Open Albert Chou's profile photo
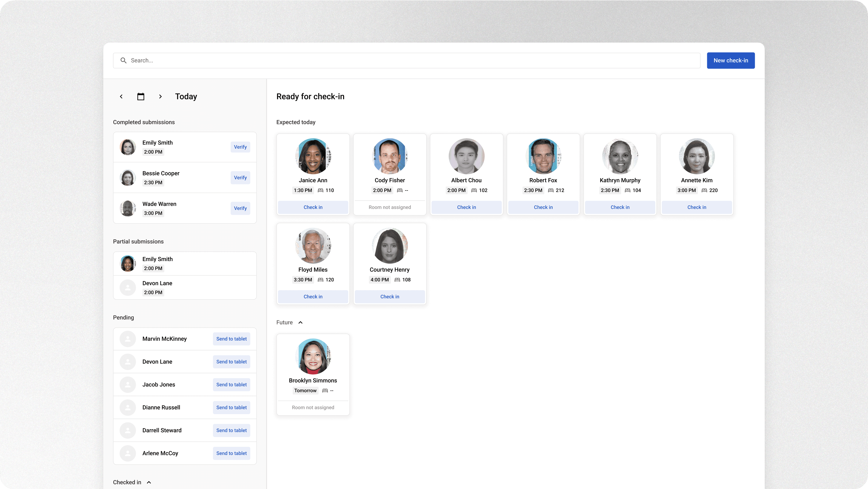This screenshot has height=489, width=868. click(x=466, y=156)
